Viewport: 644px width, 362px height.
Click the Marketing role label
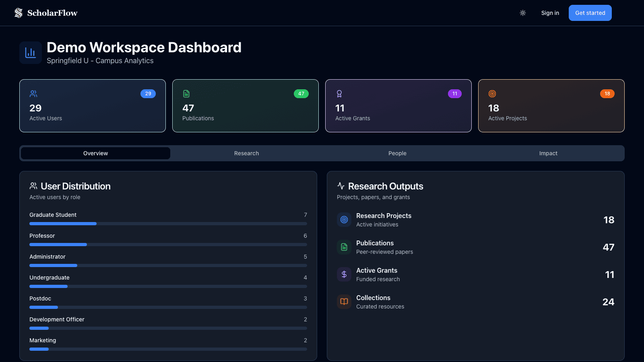[43, 340]
